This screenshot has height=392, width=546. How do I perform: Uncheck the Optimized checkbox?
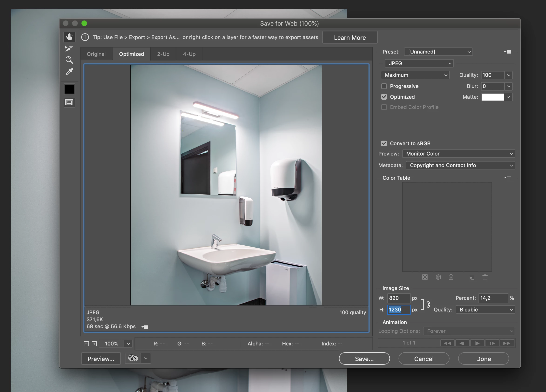click(x=384, y=97)
